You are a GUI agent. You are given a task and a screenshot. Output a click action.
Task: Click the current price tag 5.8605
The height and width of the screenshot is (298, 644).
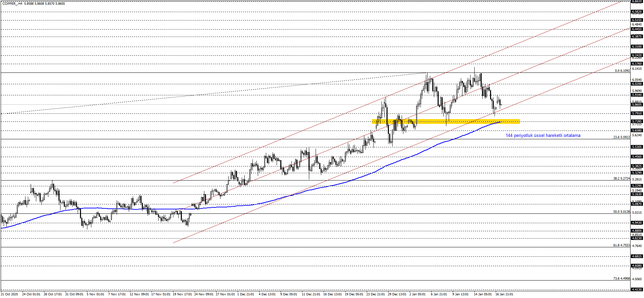pos(637,105)
